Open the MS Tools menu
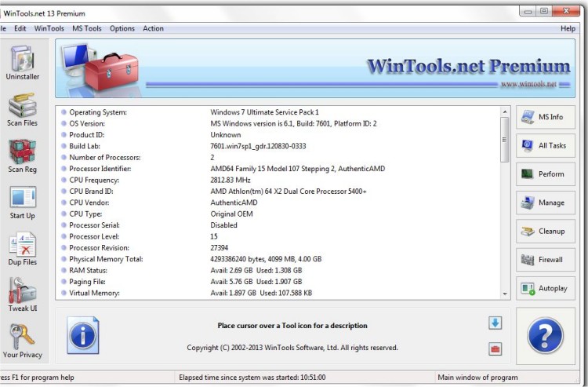 (x=87, y=28)
